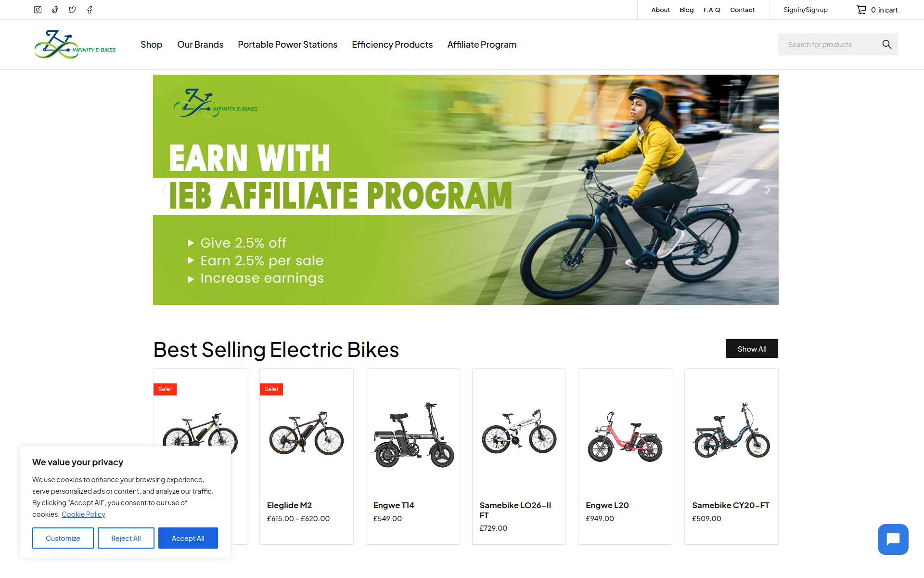
Task: Open Portable Power Stations menu item
Action: pos(287,44)
